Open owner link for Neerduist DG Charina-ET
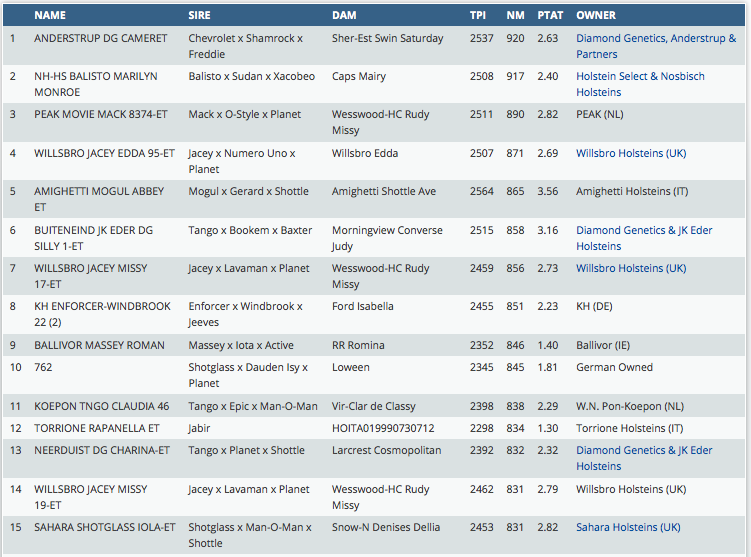The height and width of the screenshot is (557, 751). [x=644, y=458]
